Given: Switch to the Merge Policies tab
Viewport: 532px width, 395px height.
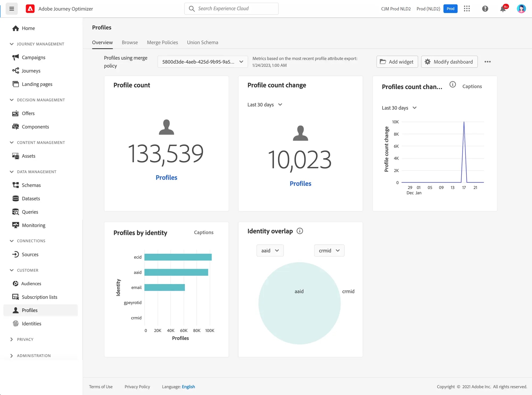Looking at the screenshot, I should pyautogui.click(x=162, y=43).
